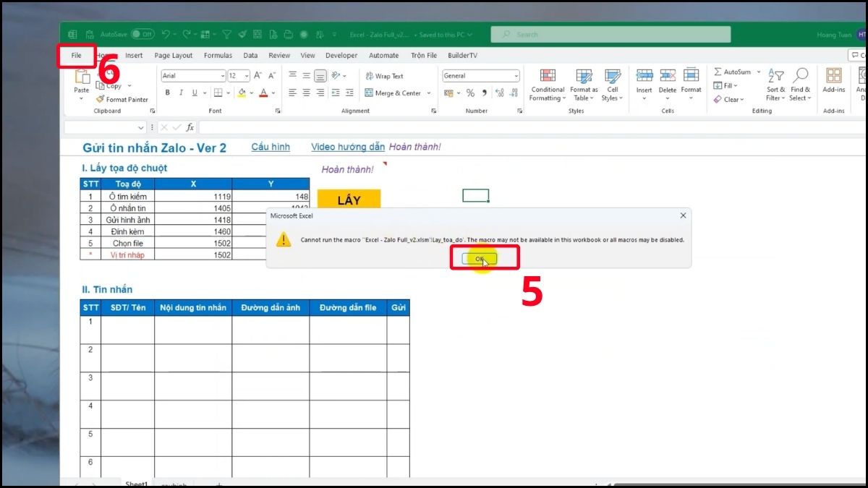Switch to the Formulas tab
Viewport: 868px width, 488px height.
[218, 56]
